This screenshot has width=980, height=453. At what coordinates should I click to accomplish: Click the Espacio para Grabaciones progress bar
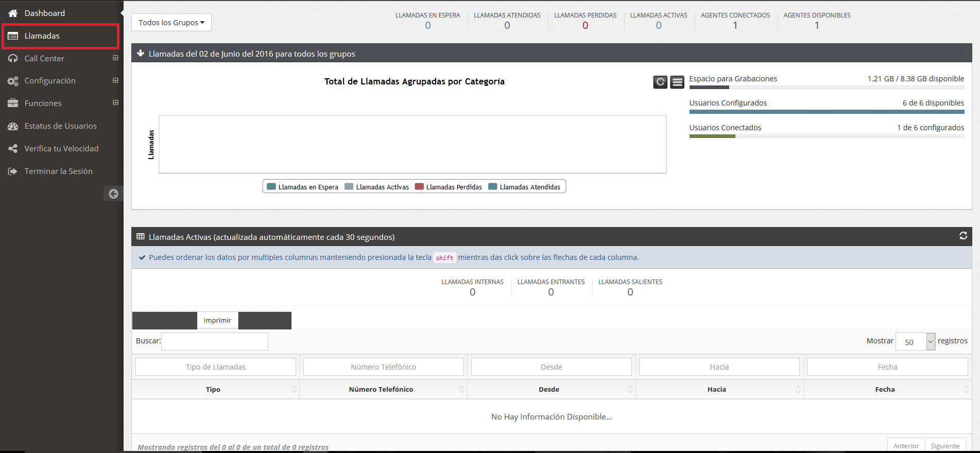(827, 88)
